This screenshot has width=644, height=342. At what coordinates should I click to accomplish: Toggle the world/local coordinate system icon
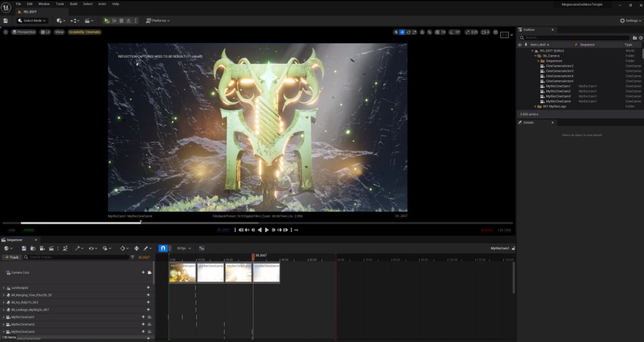coord(422,32)
